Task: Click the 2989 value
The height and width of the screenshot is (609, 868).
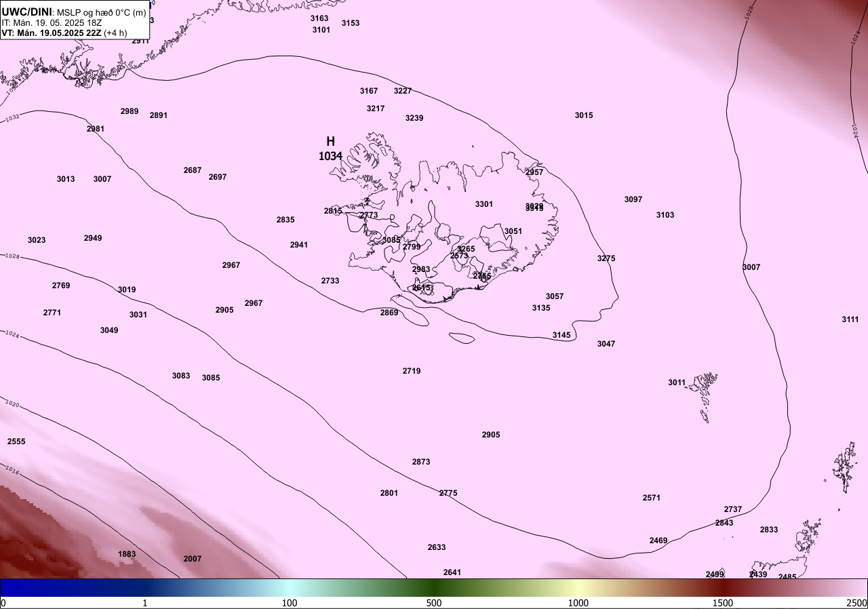Action: (x=130, y=111)
